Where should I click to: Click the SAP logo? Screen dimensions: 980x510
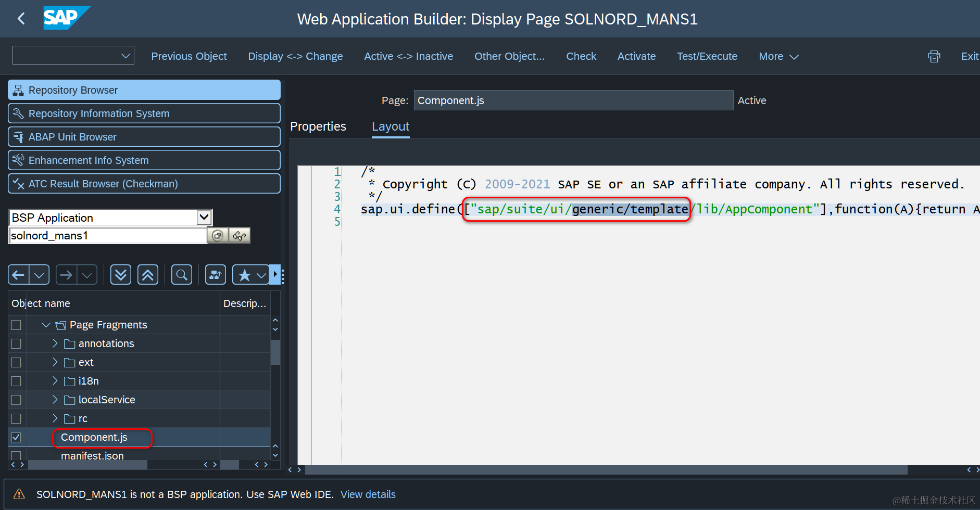[66, 18]
